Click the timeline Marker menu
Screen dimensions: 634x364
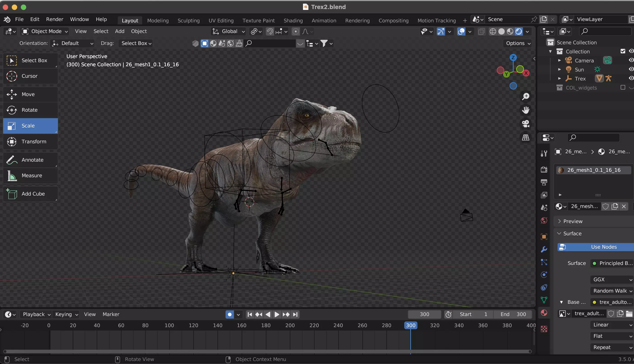(111, 314)
